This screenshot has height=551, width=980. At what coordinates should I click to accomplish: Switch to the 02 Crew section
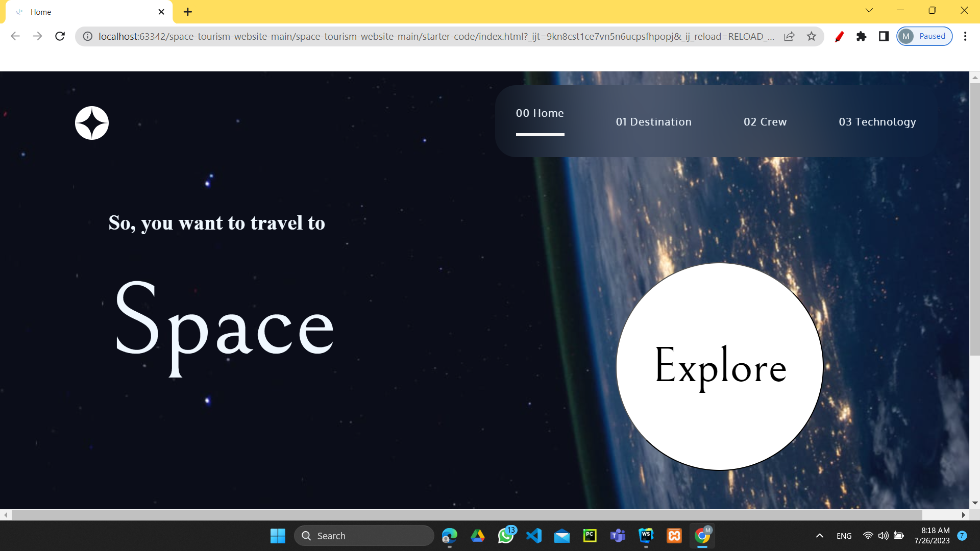pyautogui.click(x=765, y=121)
